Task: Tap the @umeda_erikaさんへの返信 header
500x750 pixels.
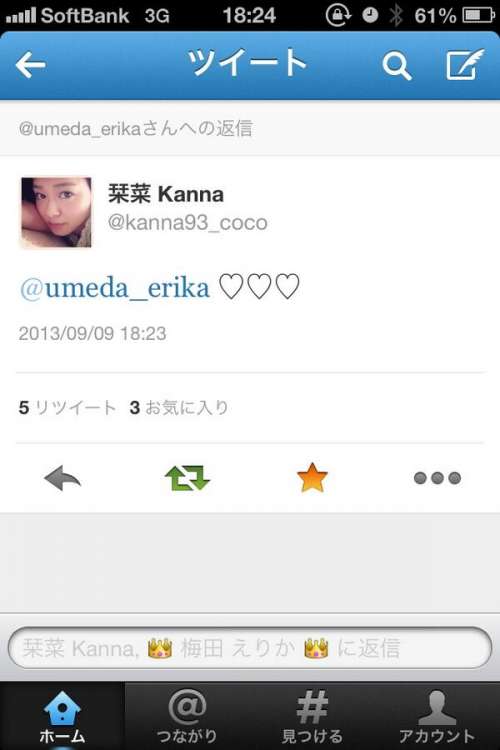Action: coord(135,129)
